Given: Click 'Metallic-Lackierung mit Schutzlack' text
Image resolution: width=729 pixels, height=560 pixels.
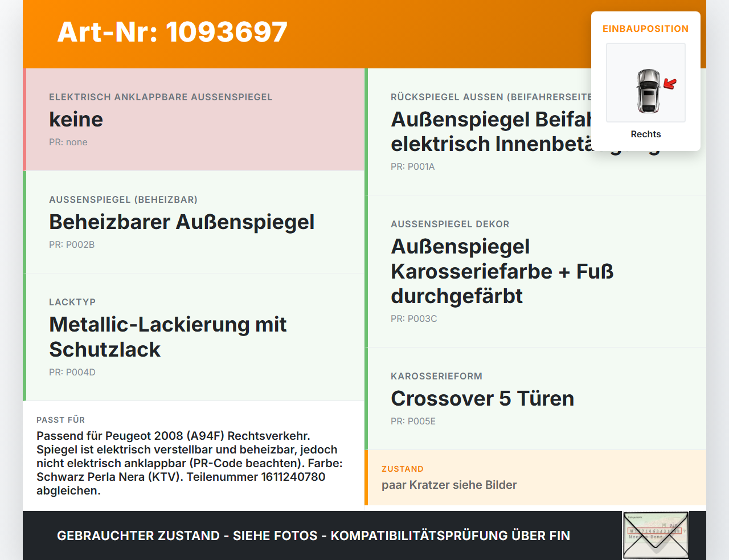Looking at the screenshot, I should pos(168,337).
